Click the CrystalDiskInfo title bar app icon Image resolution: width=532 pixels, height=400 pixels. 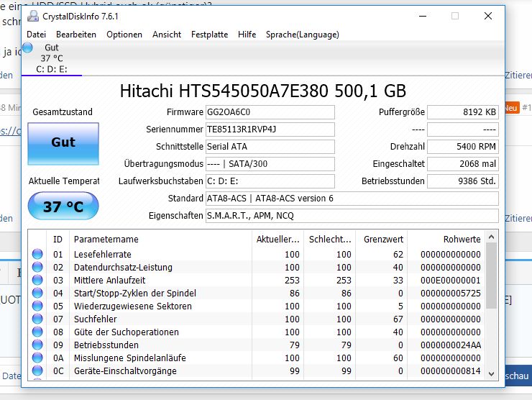(x=33, y=16)
